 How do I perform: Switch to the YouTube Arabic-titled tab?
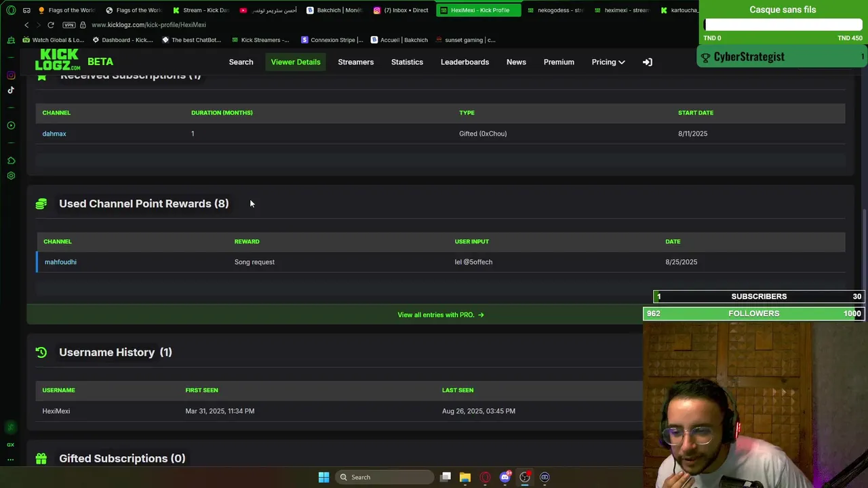pyautogui.click(x=268, y=10)
